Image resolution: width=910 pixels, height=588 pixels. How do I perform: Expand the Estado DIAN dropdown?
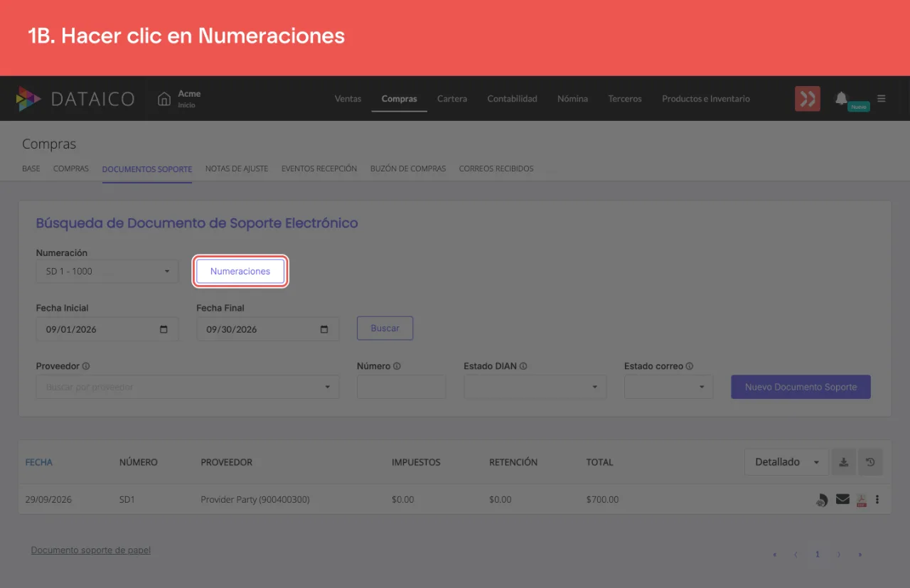tap(535, 387)
